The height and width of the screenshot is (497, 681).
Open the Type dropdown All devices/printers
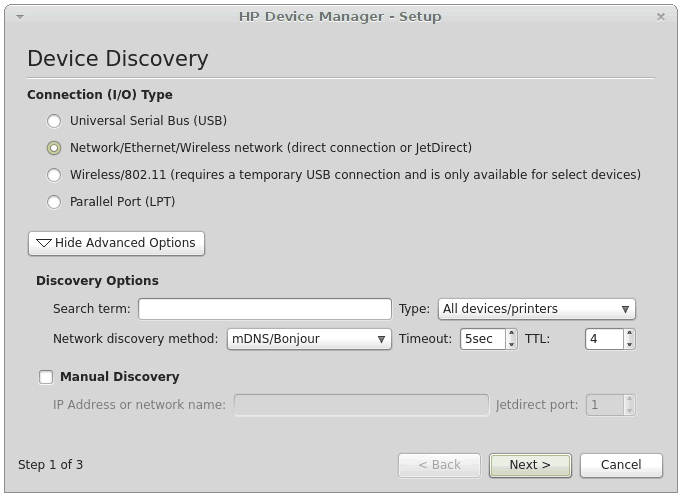(536, 309)
